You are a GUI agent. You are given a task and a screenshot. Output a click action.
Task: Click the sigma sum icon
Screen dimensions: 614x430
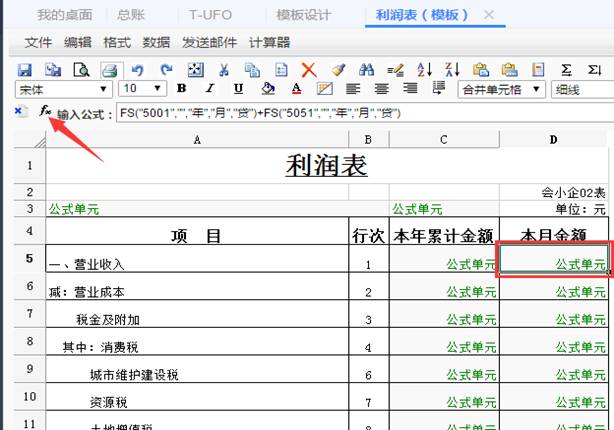point(567,70)
